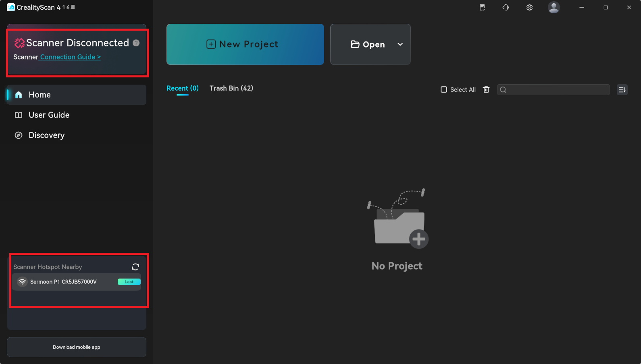
Task: Open the settings gear
Action: 529,8
